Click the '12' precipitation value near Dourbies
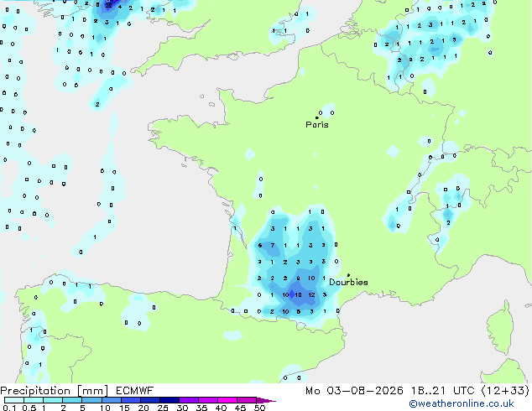Image resolution: width=532 pixels, height=411 pixels. [x=311, y=294]
